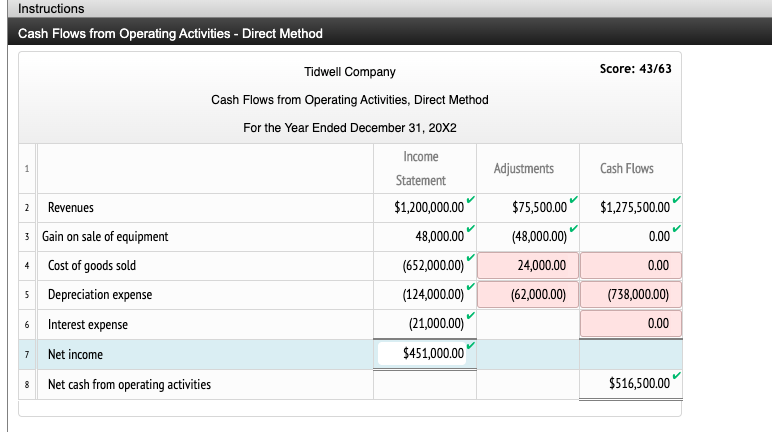772x432 pixels.
Task: Edit Cost of goods sold cash flow cell
Action: click(631, 266)
